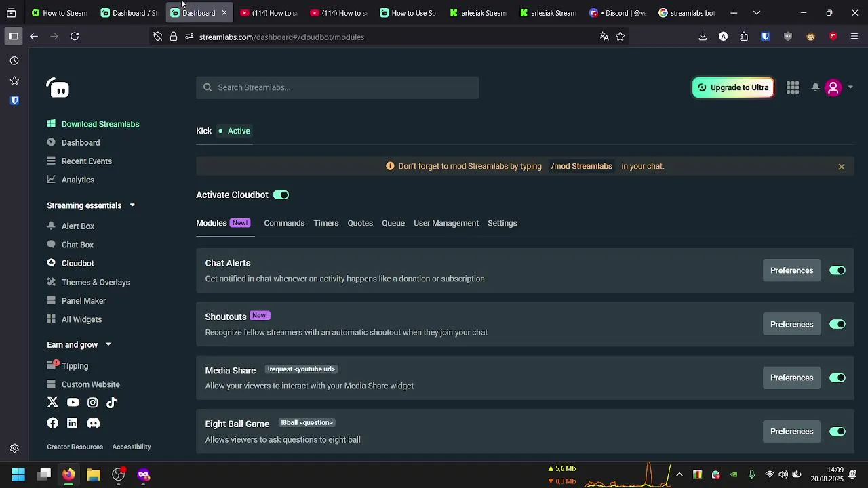Open the browser downloads icon
This screenshot has width=868, height=488.
(703, 37)
